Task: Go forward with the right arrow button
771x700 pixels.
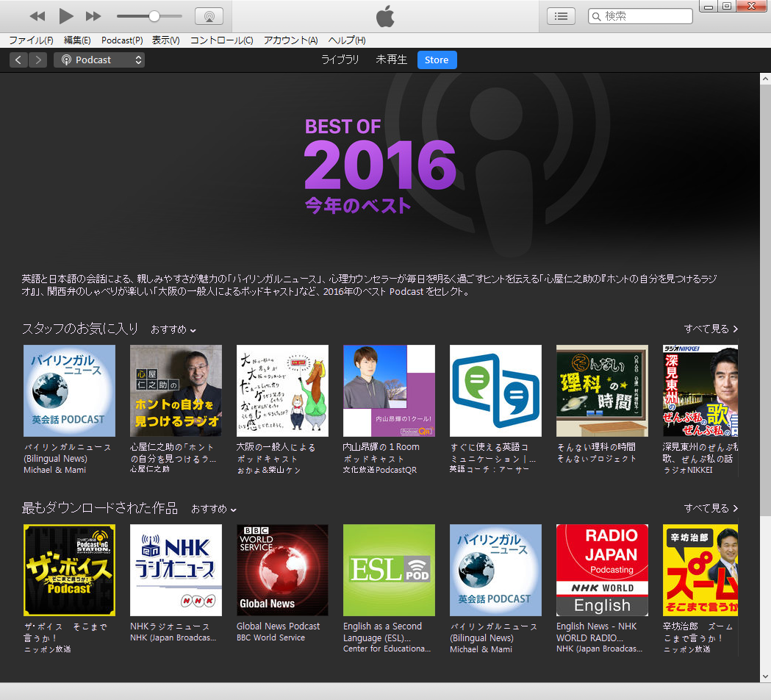Action: (38, 60)
